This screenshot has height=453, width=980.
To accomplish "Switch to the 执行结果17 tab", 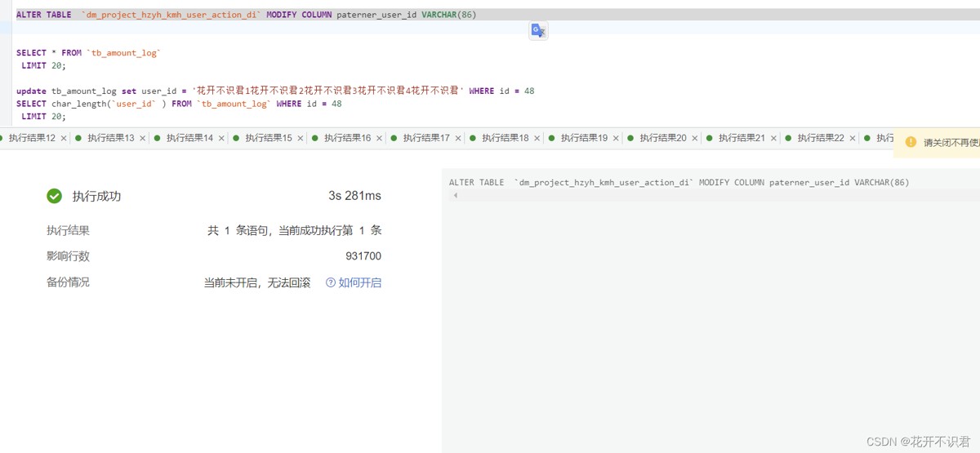I will click(x=426, y=138).
